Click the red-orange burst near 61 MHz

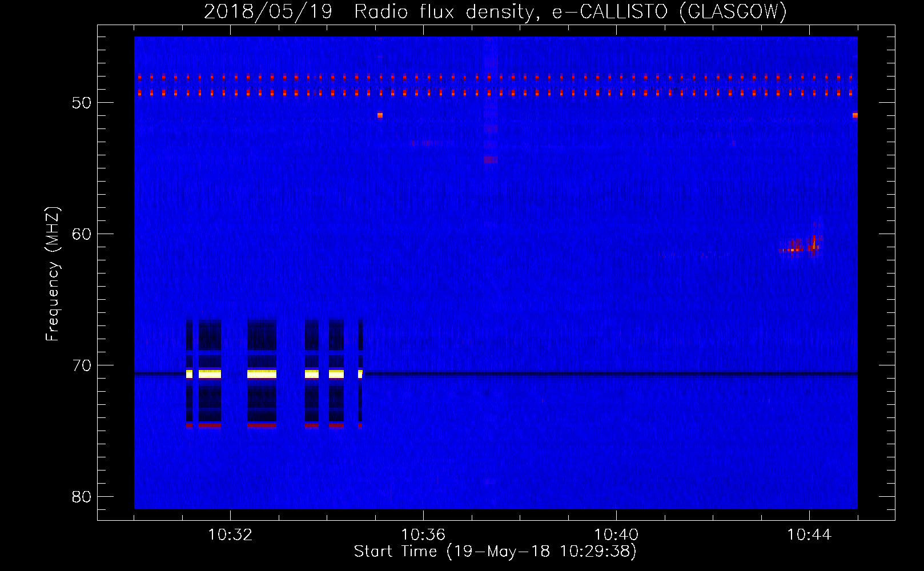[801, 247]
